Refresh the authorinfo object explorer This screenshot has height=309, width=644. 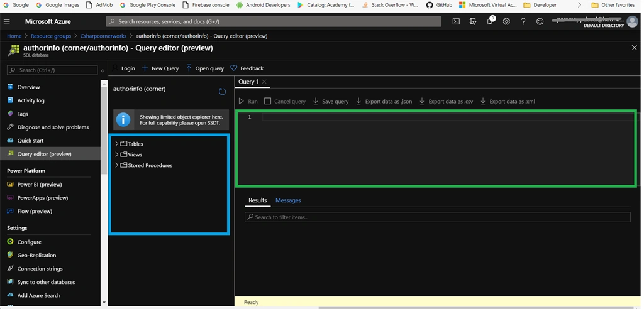(x=222, y=92)
